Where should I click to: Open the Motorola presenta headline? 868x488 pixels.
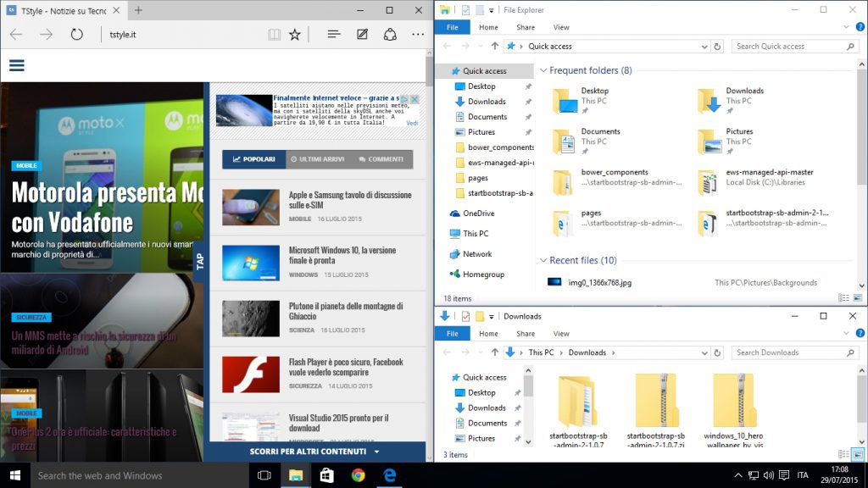click(x=108, y=207)
